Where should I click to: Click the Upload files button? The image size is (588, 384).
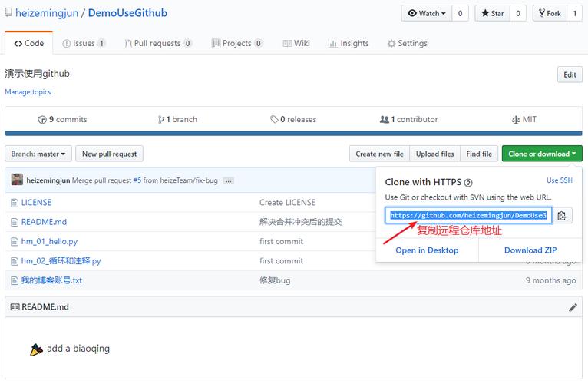coord(435,154)
